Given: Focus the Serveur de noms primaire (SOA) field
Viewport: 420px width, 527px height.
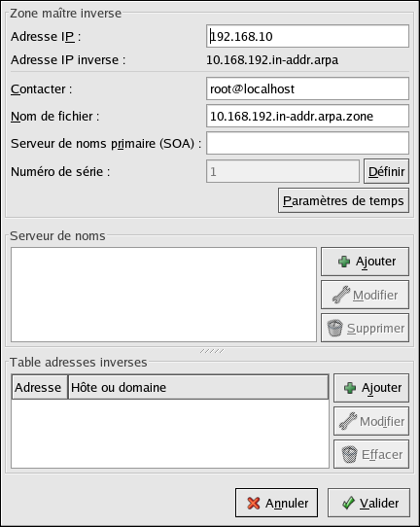Looking at the screenshot, I should [x=307, y=143].
